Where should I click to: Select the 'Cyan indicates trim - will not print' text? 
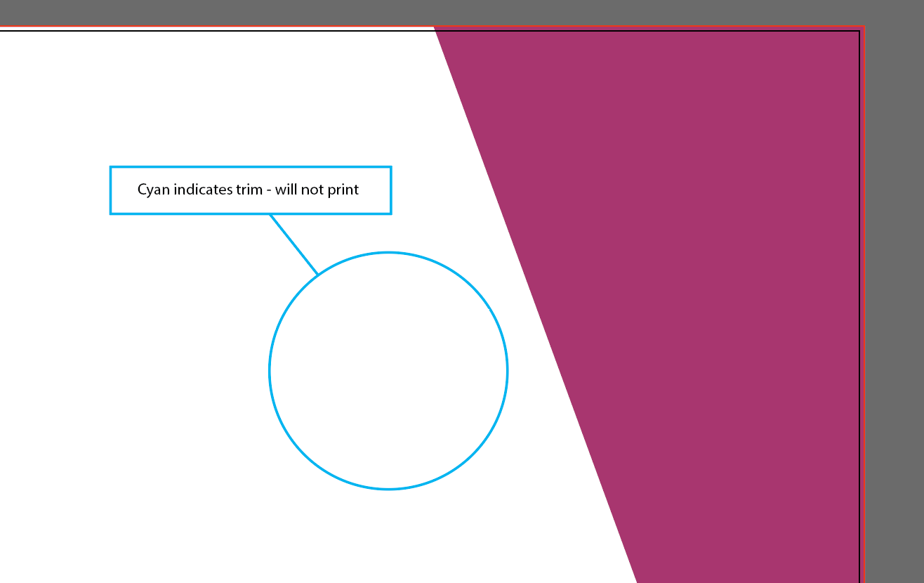(x=248, y=190)
